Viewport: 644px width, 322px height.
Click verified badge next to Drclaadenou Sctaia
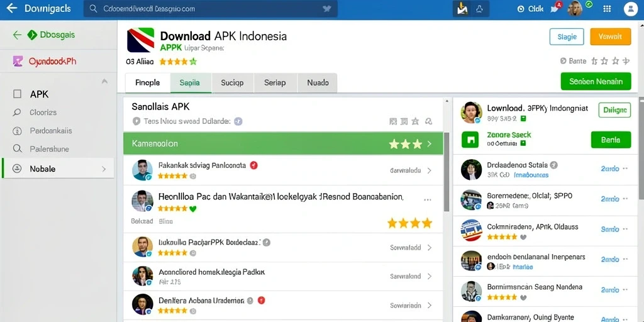point(553,165)
